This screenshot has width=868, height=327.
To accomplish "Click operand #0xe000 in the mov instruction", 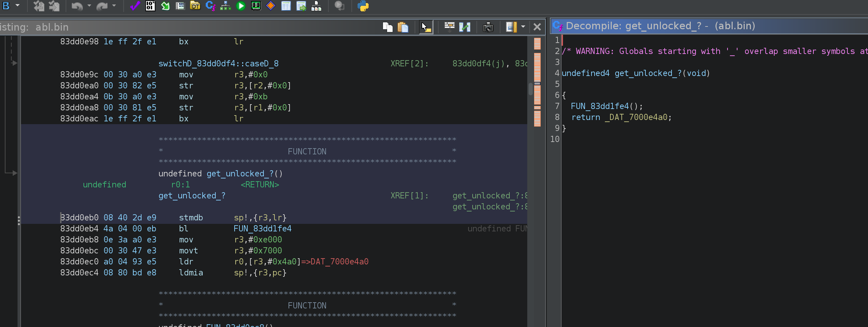I will pos(265,240).
